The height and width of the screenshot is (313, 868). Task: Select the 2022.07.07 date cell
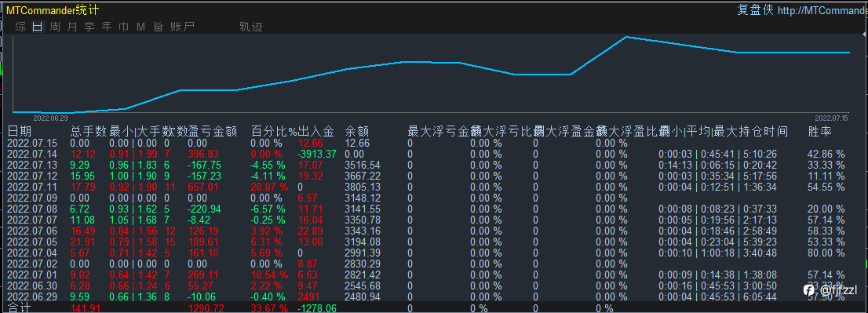coord(32,220)
